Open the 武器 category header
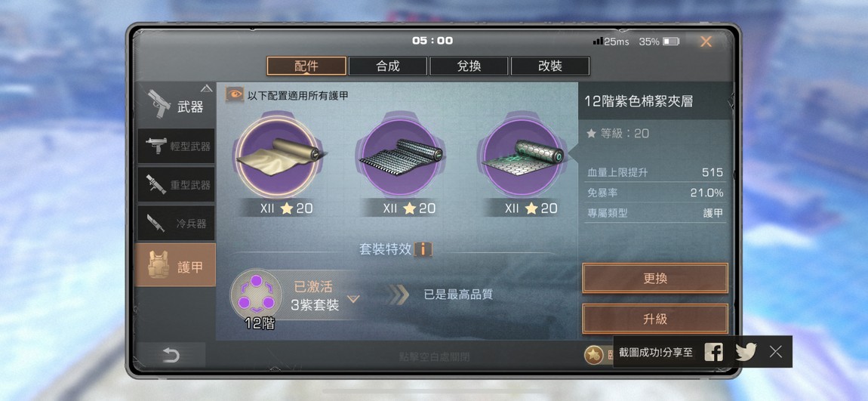This screenshot has height=401, width=868. [x=175, y=105]
